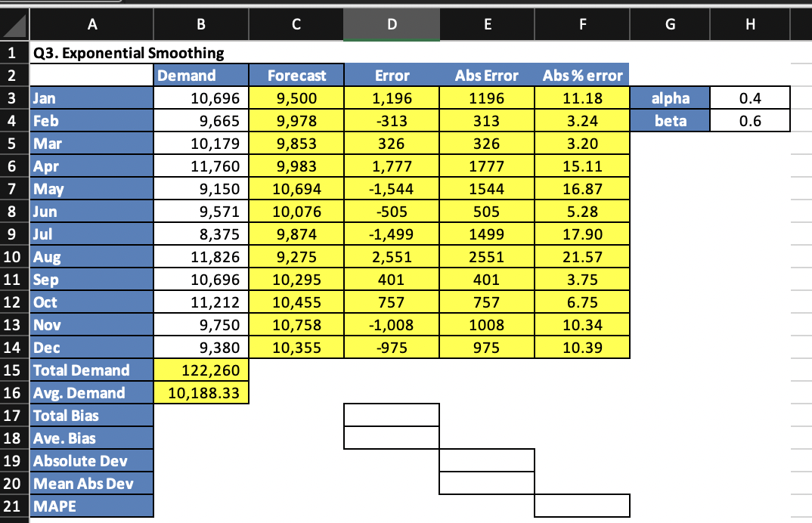Viewport: 812px width, 523px height.
Task: Select column H header
Action: coord(749,23)
